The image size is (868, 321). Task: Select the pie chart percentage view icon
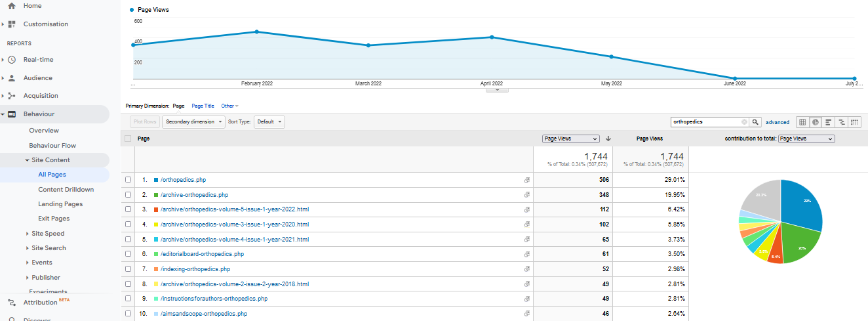816,122
